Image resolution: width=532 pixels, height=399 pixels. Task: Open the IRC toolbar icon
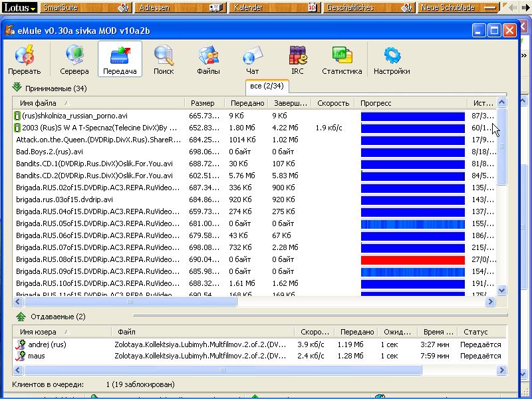point(297,59)
